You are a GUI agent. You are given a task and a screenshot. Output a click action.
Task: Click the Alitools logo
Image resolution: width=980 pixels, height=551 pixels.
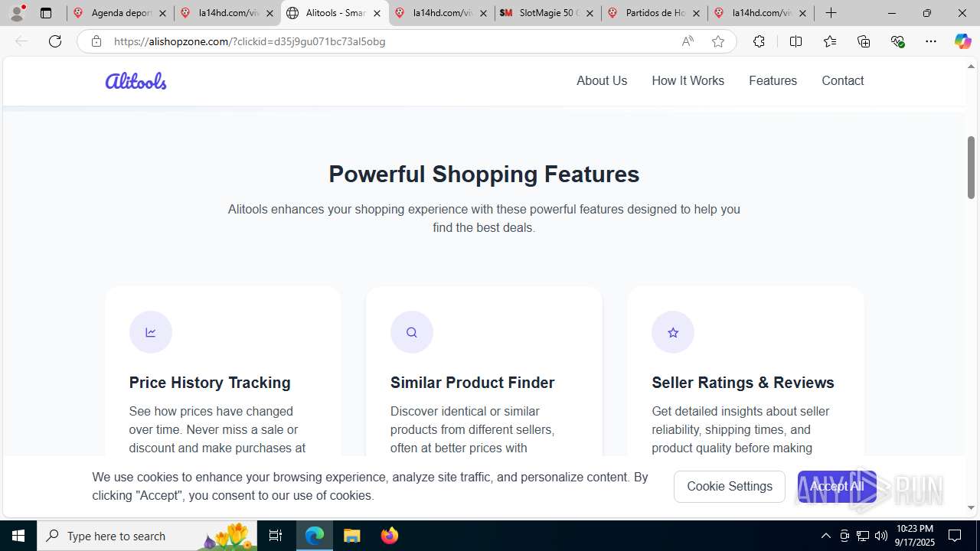tap(136, 80)
